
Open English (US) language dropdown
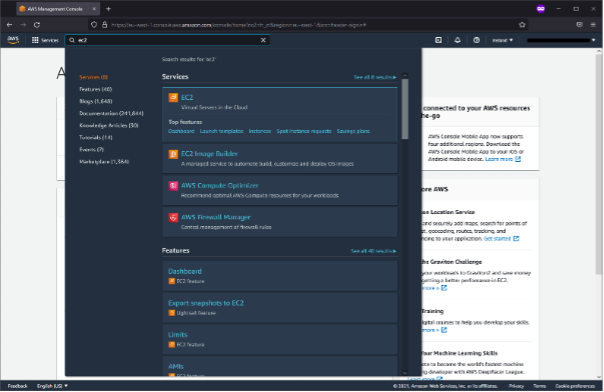52,386
